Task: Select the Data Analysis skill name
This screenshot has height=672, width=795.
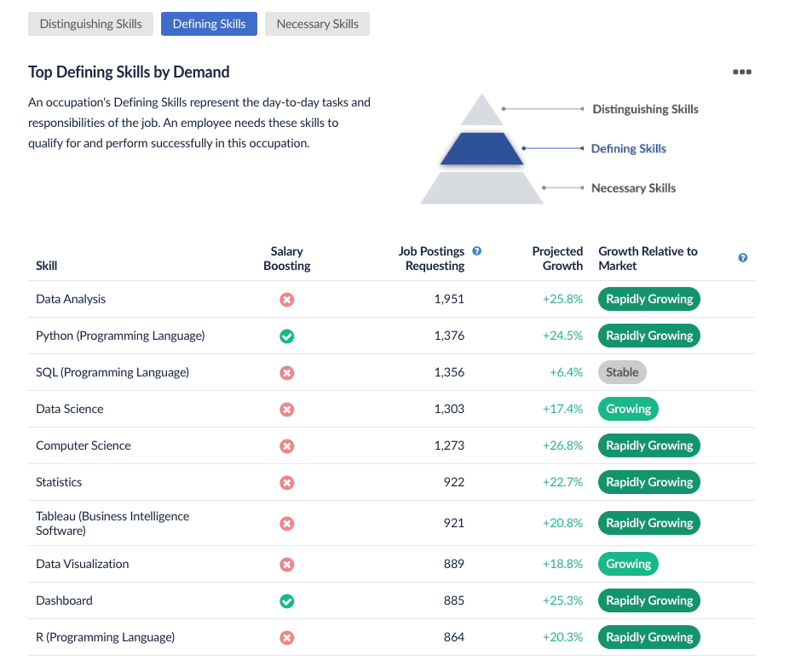Action: (x=71, y=299)
